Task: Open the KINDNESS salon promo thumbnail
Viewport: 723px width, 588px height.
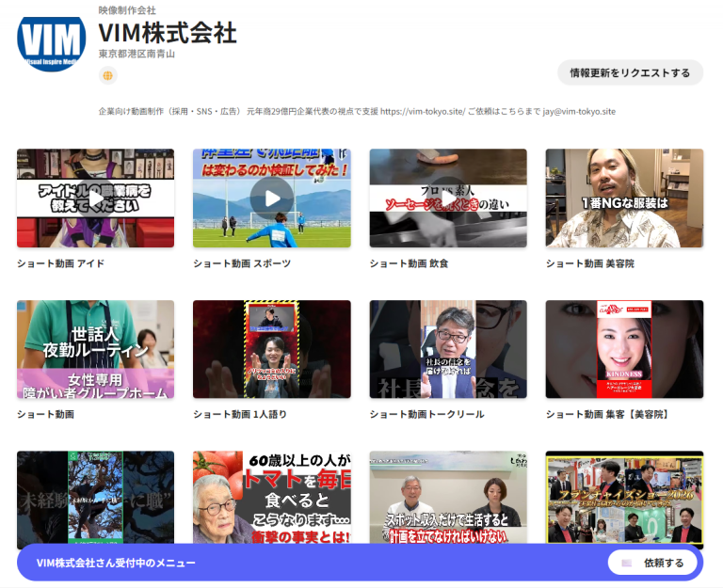Action: pyautogui.click(x=624, y=349)
